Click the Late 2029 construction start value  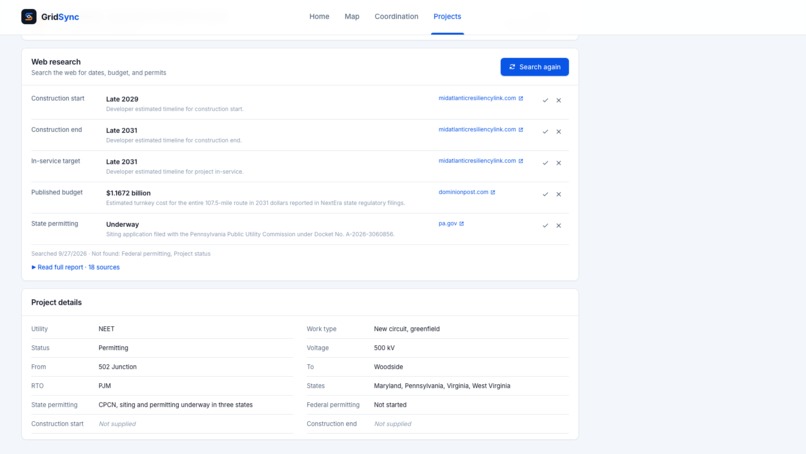point(122,99)
